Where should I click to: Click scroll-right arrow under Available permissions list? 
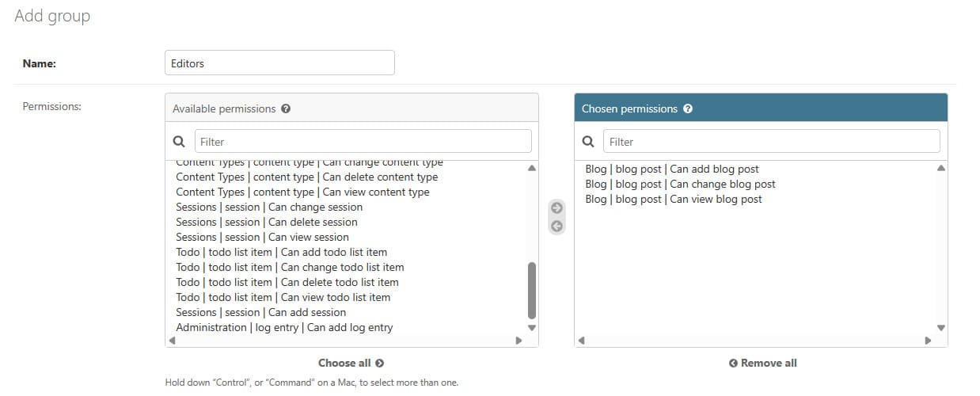click(518, 341)
